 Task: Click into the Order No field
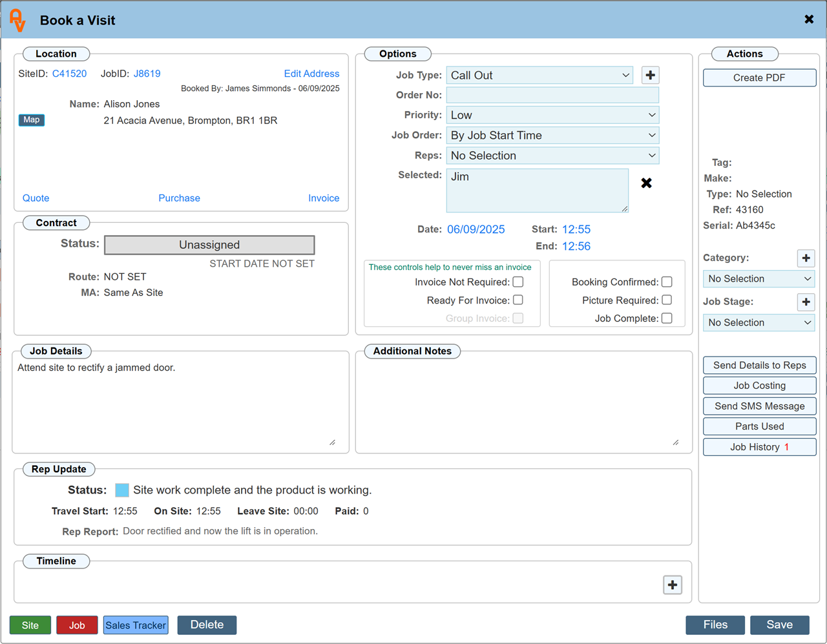click(x=552, y=95)
